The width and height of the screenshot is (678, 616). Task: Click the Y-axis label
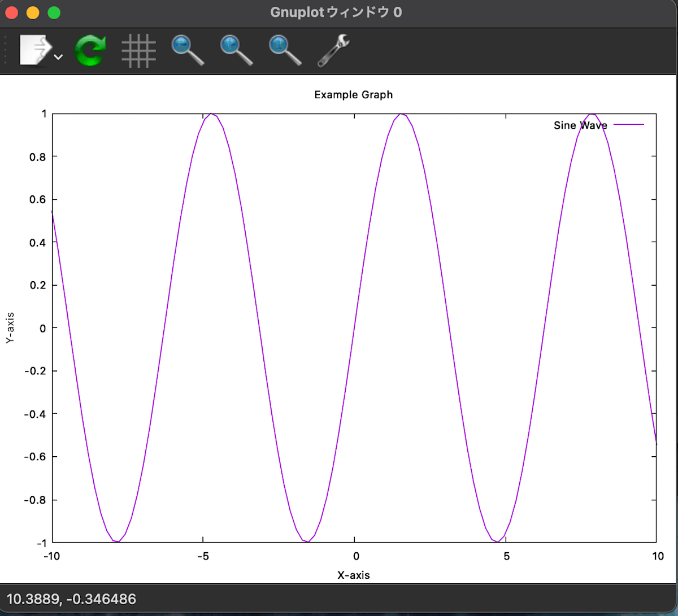coord(10,328)
